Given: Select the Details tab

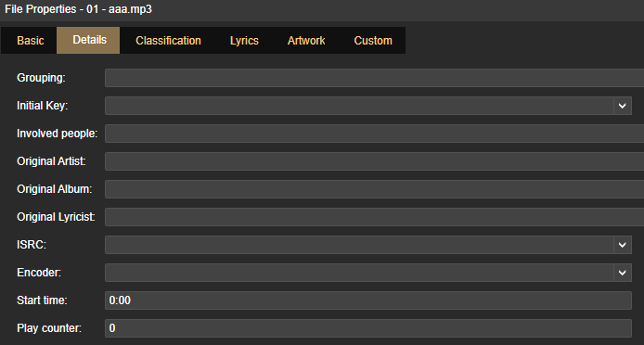Looking at the screenshot, I should pos(89,40).
